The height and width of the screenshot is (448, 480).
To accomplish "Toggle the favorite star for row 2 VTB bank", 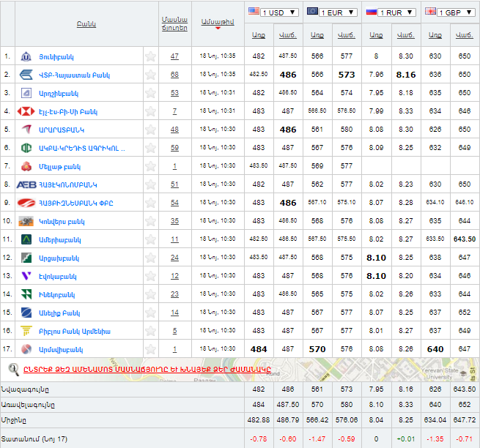I will 151,75.
